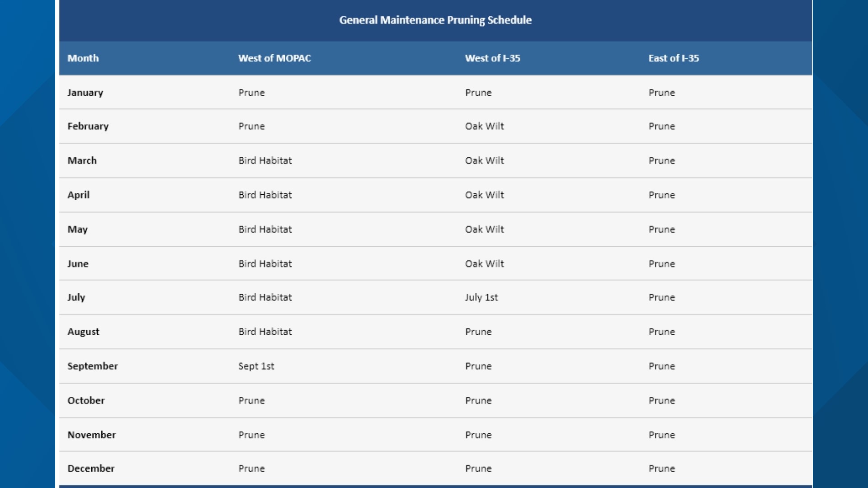Click the General Maintenance Pruning Schedule title
This screenshot has height=488, width=868.
point(435,20)
